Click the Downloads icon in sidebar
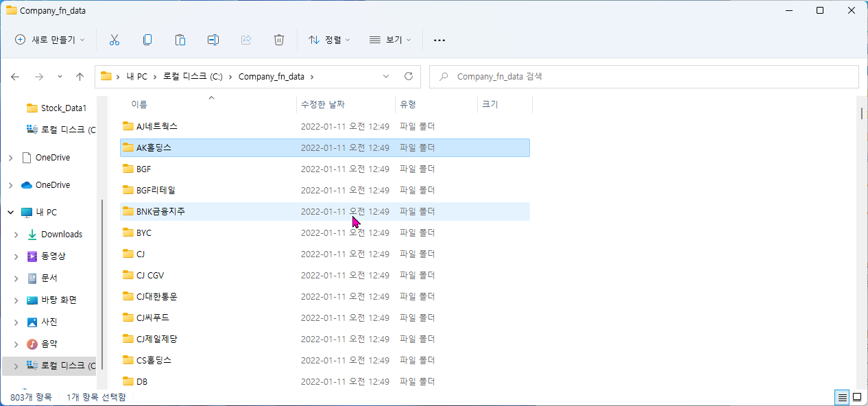 point(32,235)
